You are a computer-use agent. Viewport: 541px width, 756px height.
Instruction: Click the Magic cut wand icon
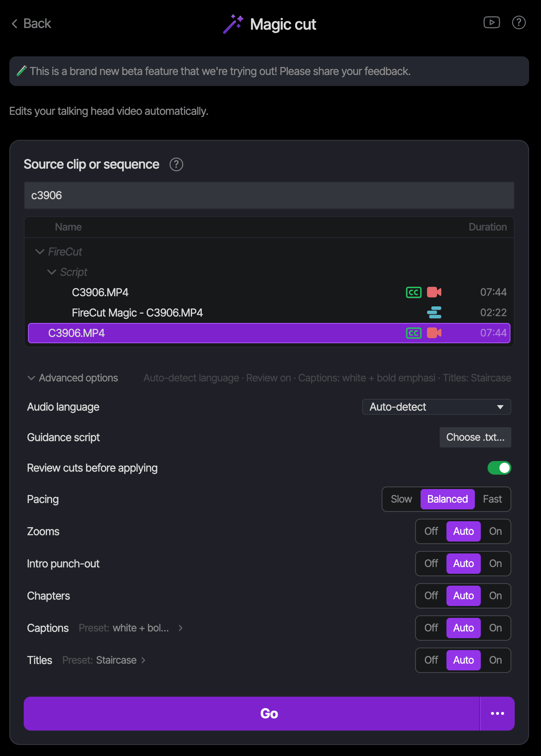(233, 24)
